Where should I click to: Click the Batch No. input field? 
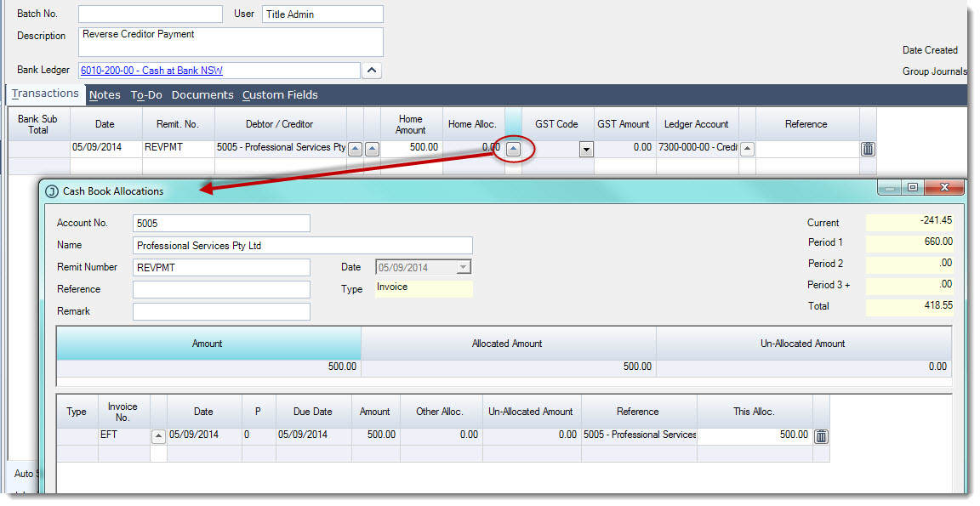pos(150,14)
